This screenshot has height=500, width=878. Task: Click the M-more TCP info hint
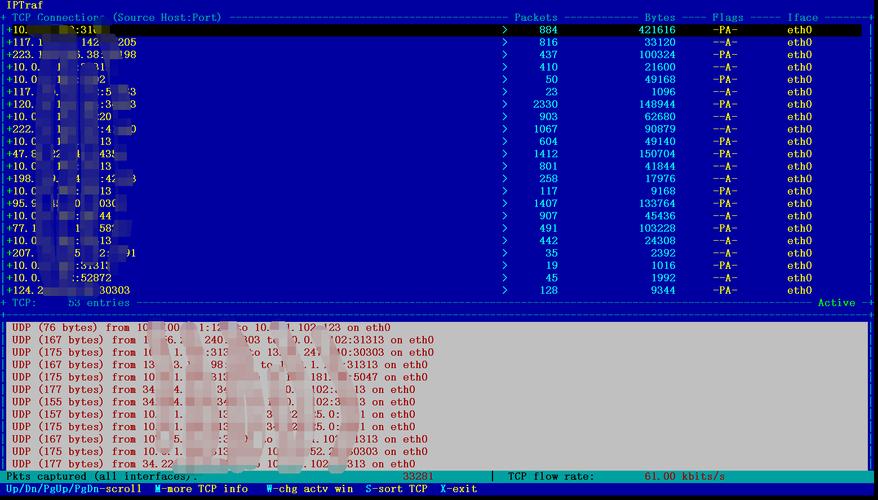[202, 489]
